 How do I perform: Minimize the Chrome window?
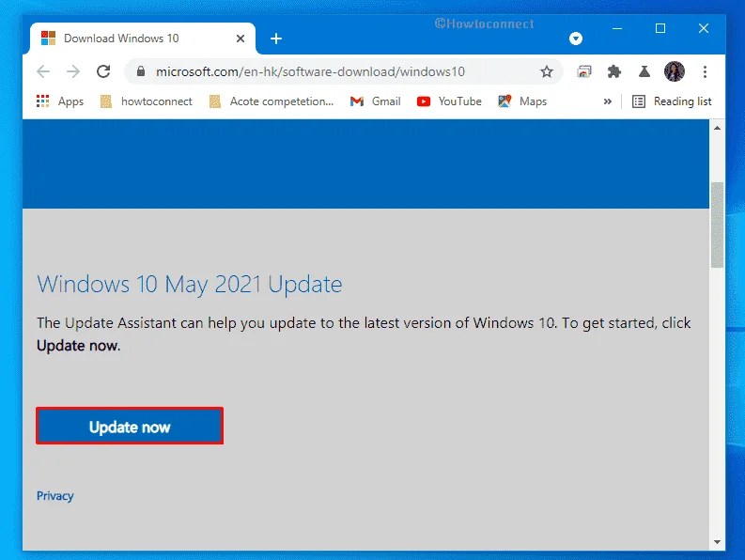coord(617,28)
